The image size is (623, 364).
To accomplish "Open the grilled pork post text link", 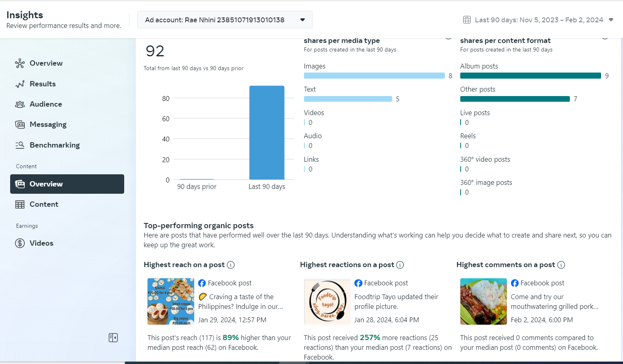I will 554,302.
